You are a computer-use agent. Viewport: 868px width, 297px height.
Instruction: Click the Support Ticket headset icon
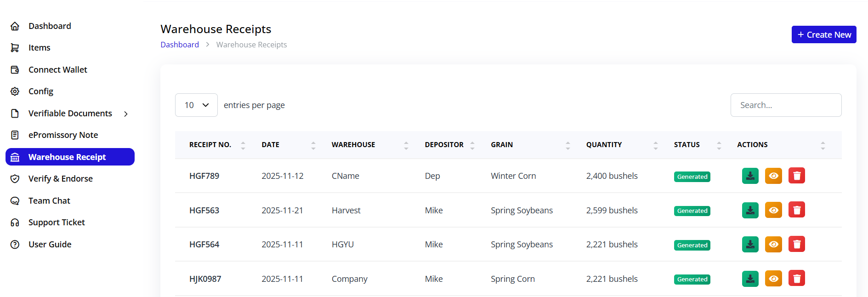tap(15, 223)
